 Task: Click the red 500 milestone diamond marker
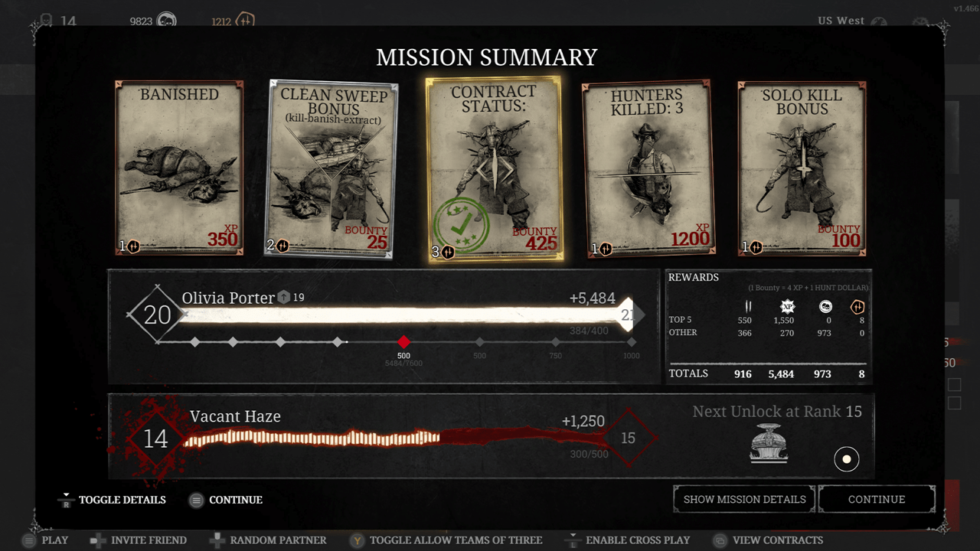point(403,342)
